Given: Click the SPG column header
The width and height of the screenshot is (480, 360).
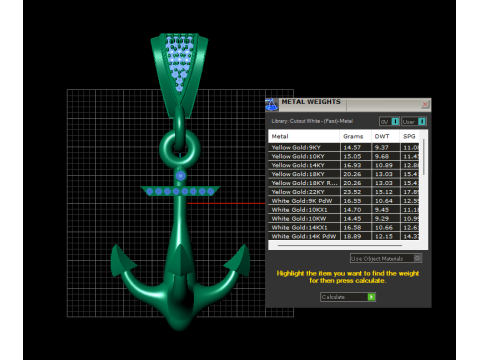Looking at the screenshot, I should [x=409, y=136].
